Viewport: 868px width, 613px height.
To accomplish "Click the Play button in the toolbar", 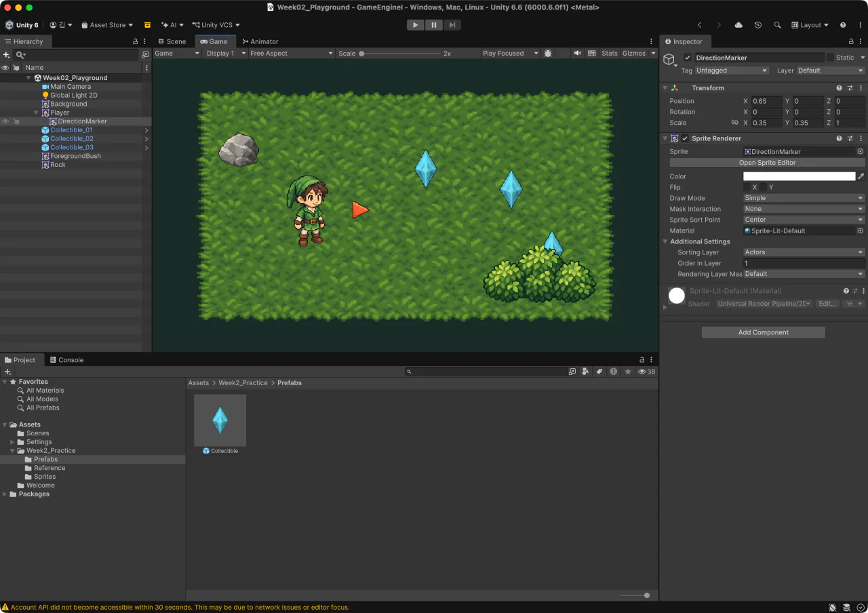I will coord(415,25).
